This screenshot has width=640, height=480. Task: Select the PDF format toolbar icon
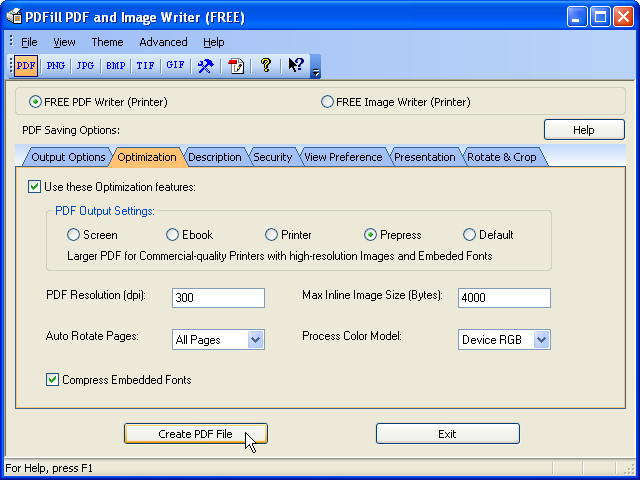26,66
